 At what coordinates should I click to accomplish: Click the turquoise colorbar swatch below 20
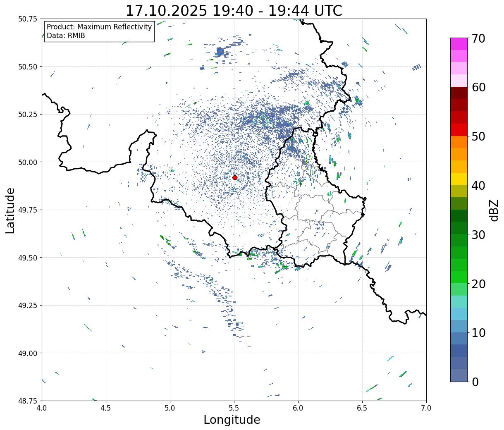coord(459,301)
